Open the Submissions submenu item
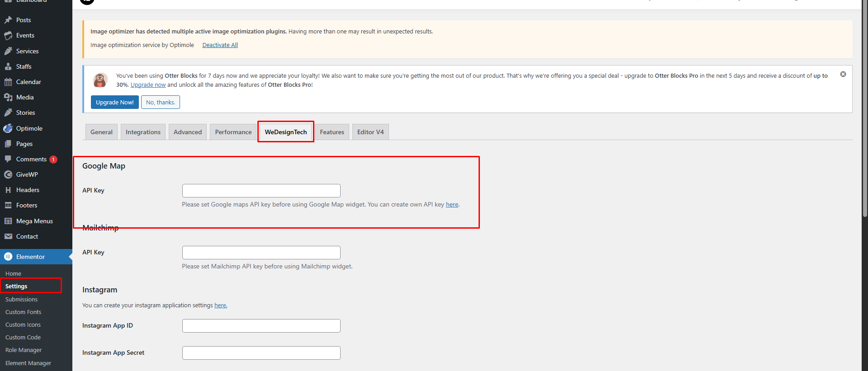The width and height of the screenshot is (868, 371). coord(22,299)
